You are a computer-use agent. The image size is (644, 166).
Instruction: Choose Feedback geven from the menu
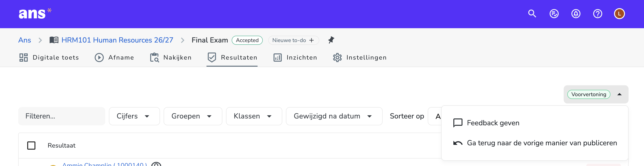tap(535, 123)
